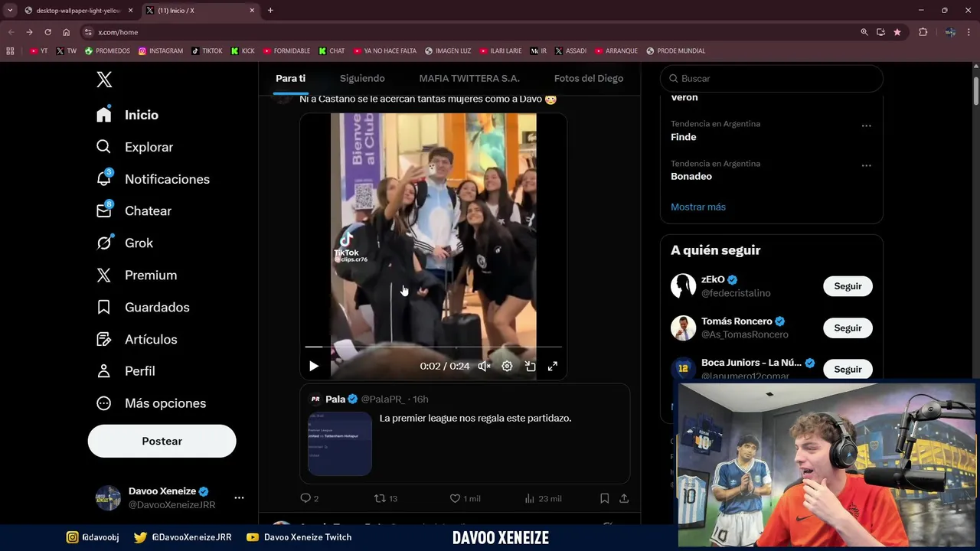Open Chrome apps grid icon

click(x=10, y=51)
